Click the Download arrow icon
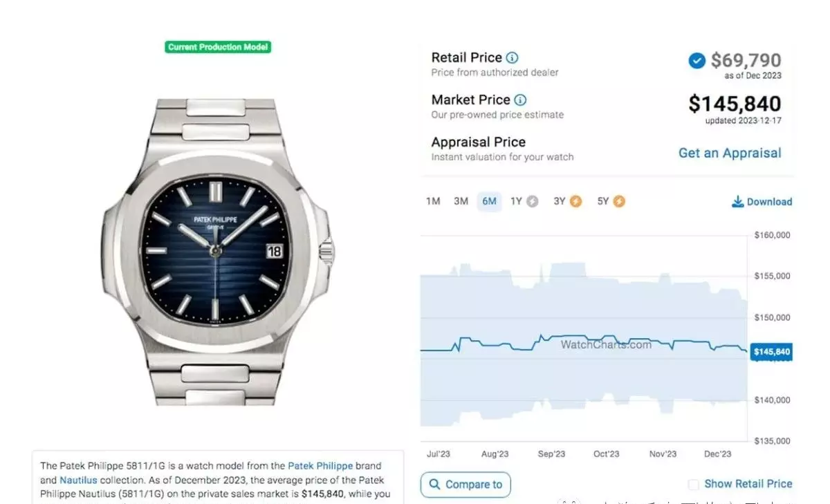Viewport: 830px width, 504px height. click(737, 202)
